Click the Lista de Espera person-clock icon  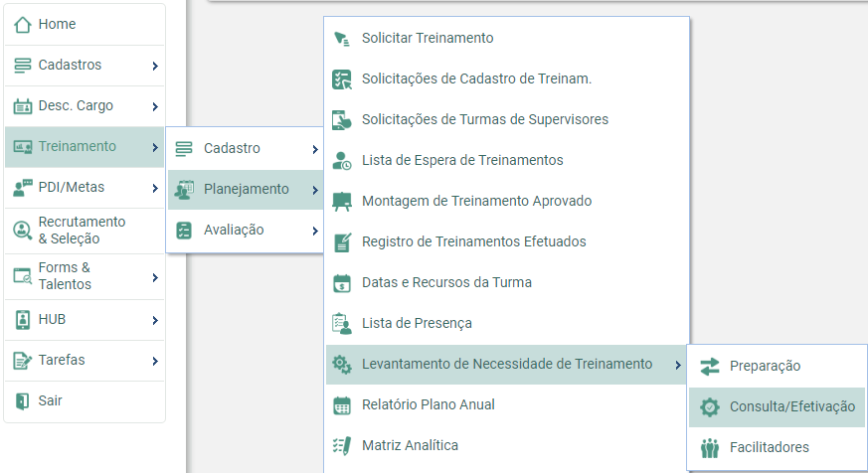tap(342, 160)
